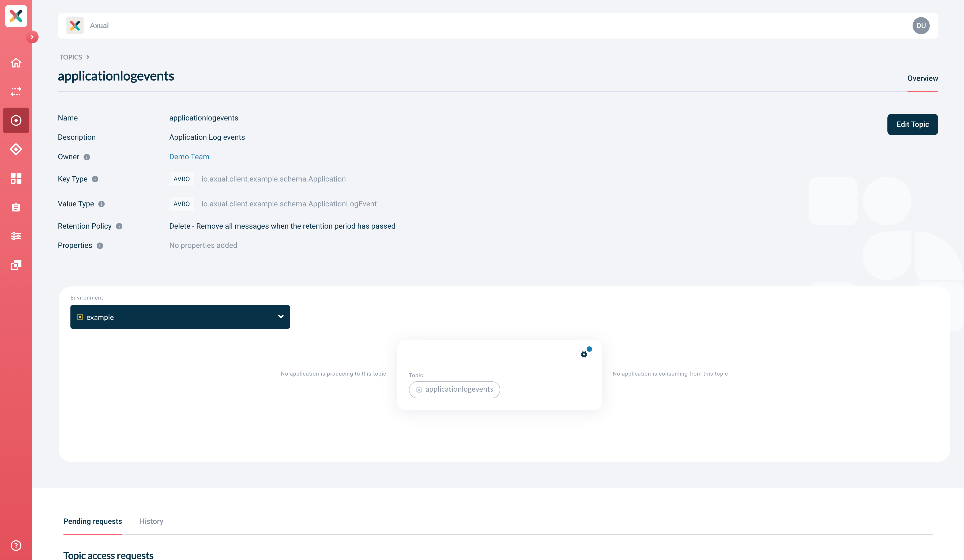The image size is (964, 560).
Task: Expand the sidebar with the arrow toggle
Action: coord(32,37)
